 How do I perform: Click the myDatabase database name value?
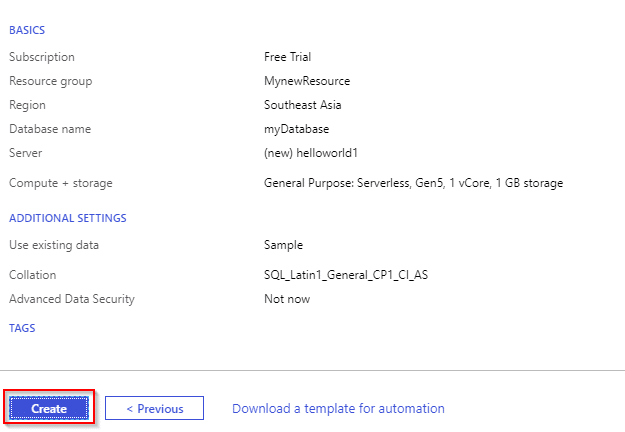point(297,129)
